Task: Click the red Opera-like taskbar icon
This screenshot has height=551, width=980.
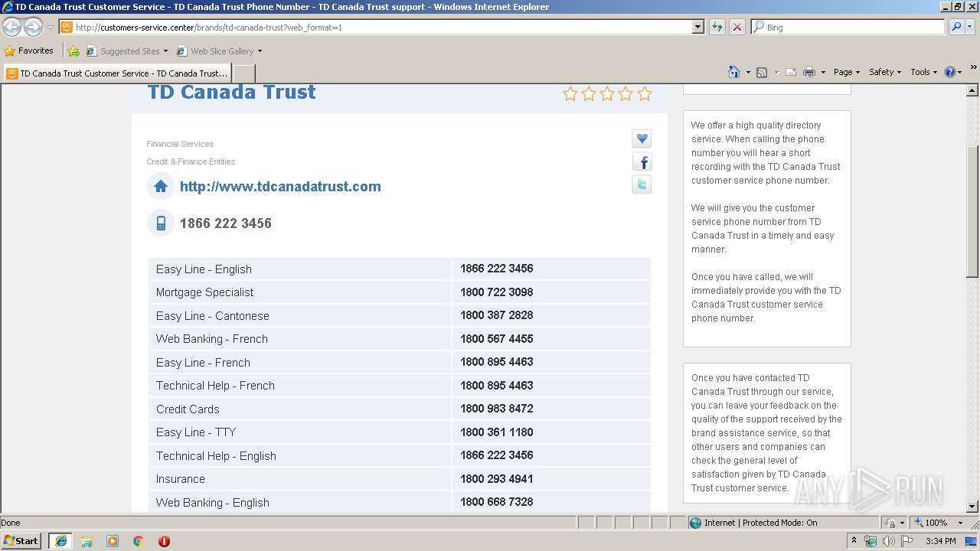Action: click(164, 541)
